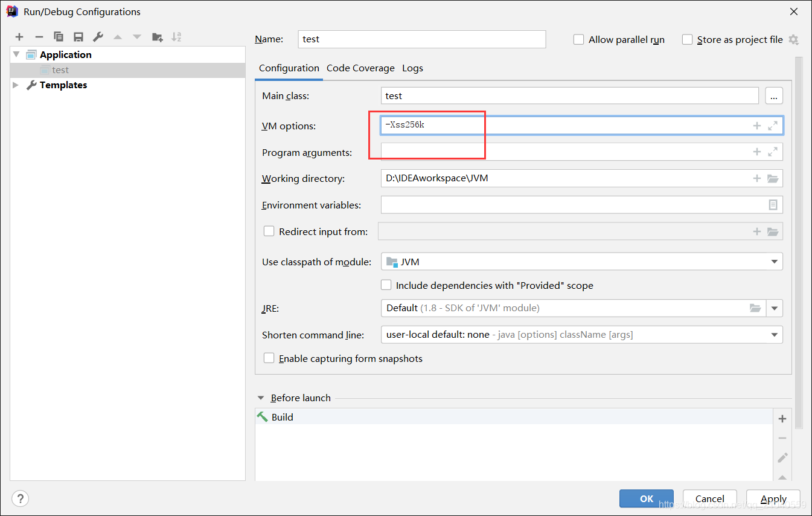Viewport: 812px width, 516px height.
Task: Remove the Before launch task with the minus
Action: click(782, 438)
